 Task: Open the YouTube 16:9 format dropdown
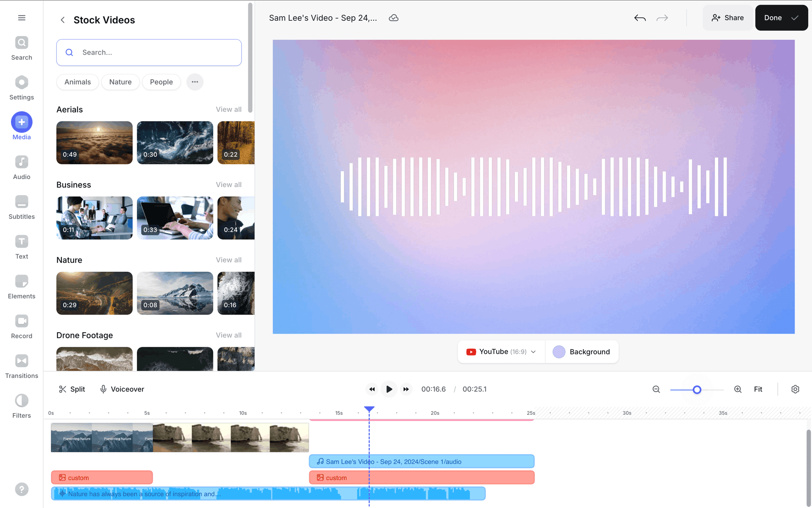(x=501, y=352)
